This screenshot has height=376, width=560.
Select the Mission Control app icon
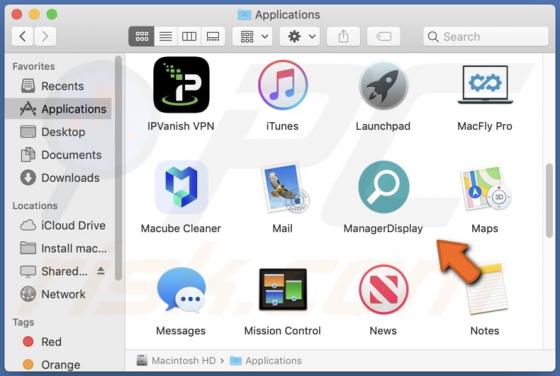pos(282,289)
